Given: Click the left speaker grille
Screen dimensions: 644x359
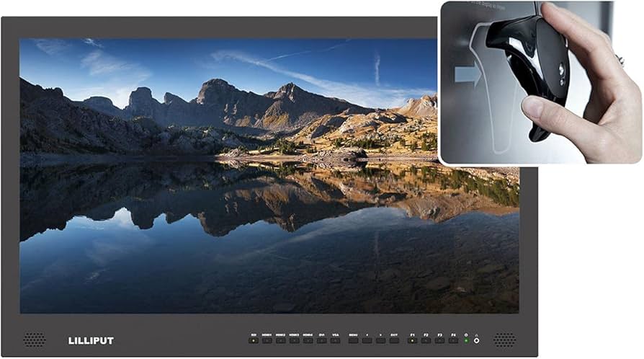Looking at the screenshot, I should (x=33, y=340).
